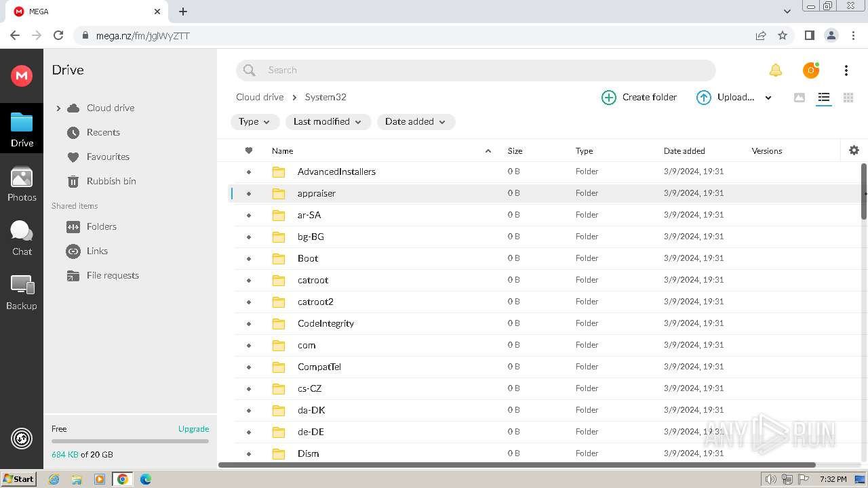Open the Date added filter dropdown

[x=416, y=121]
